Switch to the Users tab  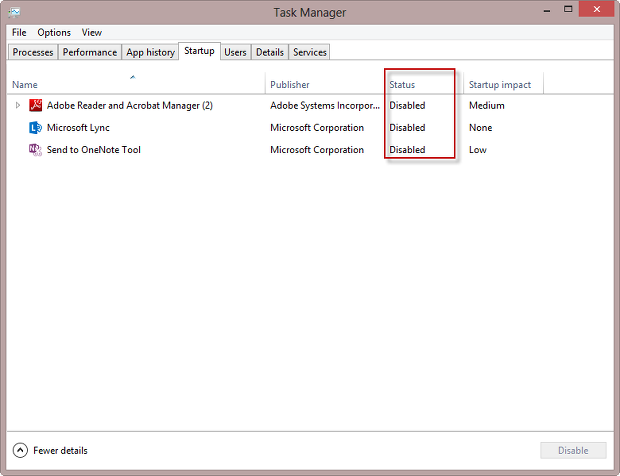click(235, 52)
